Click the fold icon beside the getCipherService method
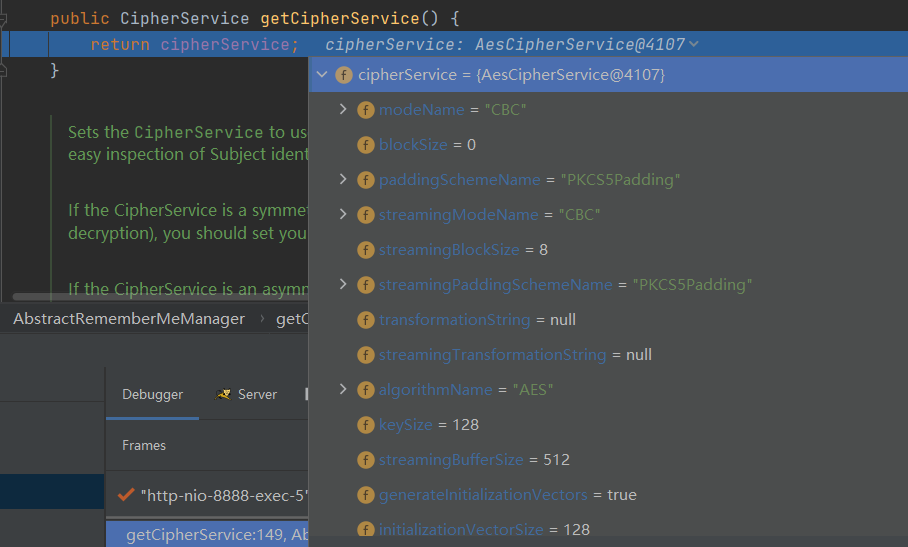This screenshot has height=547, width=908. (5, 19)
